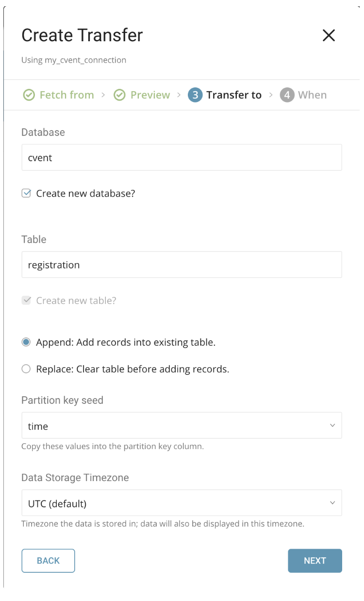Image resolution: width=364 pixels, height=601 pixels.
Task: Close the Create Transfer dialog
Action: click(329, 35)
